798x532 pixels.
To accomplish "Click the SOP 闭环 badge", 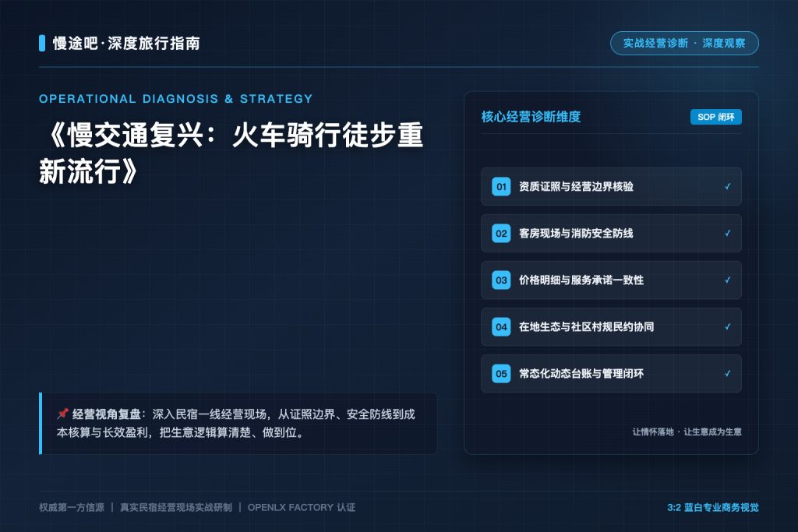I will [715, 117].
